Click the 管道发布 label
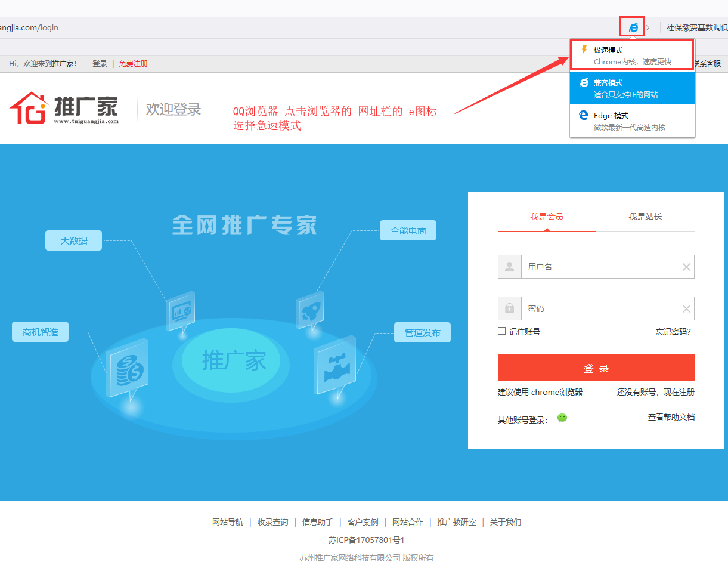This screenshot has height=568, width=728. coord(423,332)
